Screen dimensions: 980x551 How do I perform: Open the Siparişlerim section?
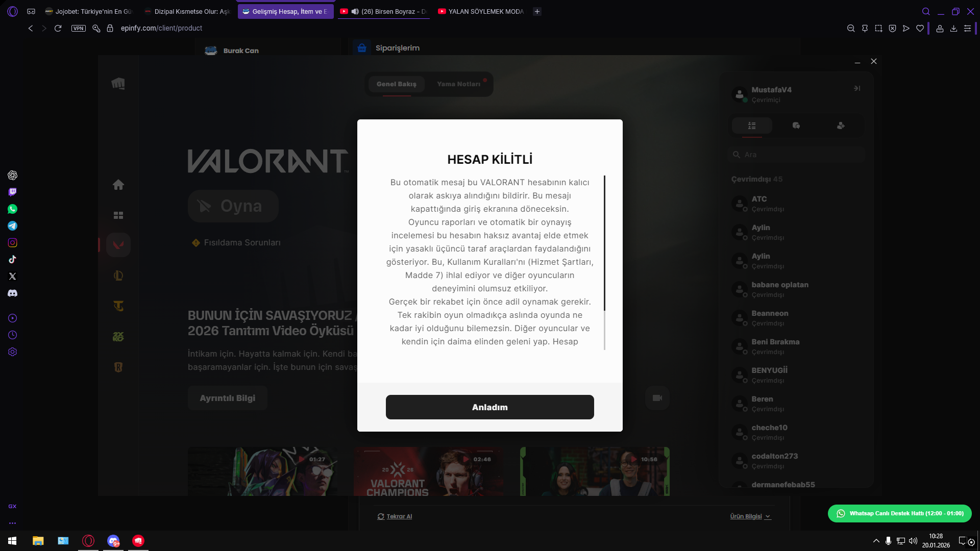[x=398, y=48]
